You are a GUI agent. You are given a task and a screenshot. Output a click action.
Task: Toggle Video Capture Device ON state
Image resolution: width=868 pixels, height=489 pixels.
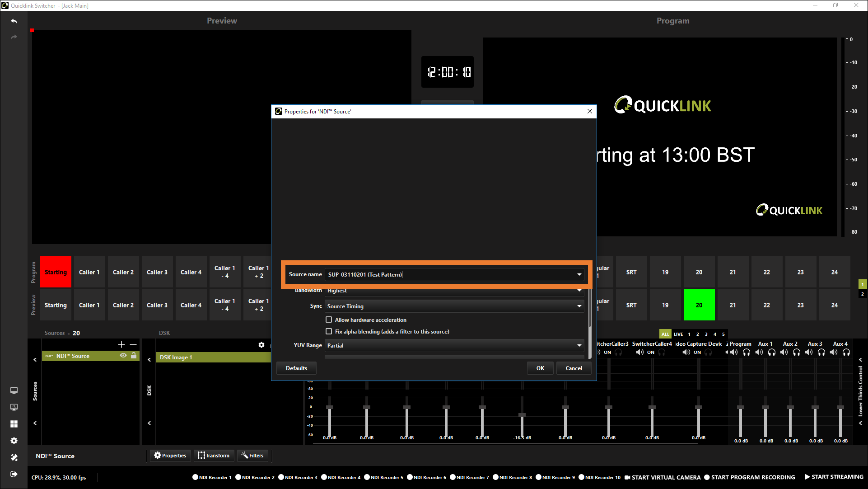pyautogui.click(x=697, y=353)
